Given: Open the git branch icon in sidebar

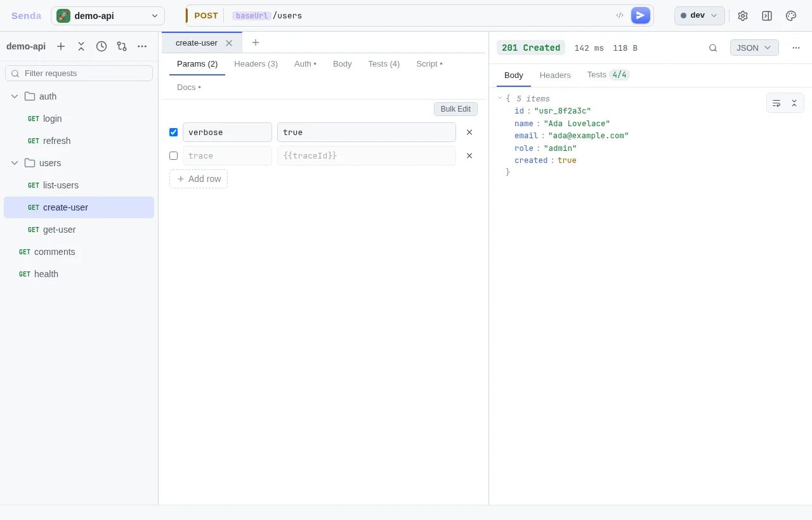Looking at the screenshot, I should click(x=122, y=46).
